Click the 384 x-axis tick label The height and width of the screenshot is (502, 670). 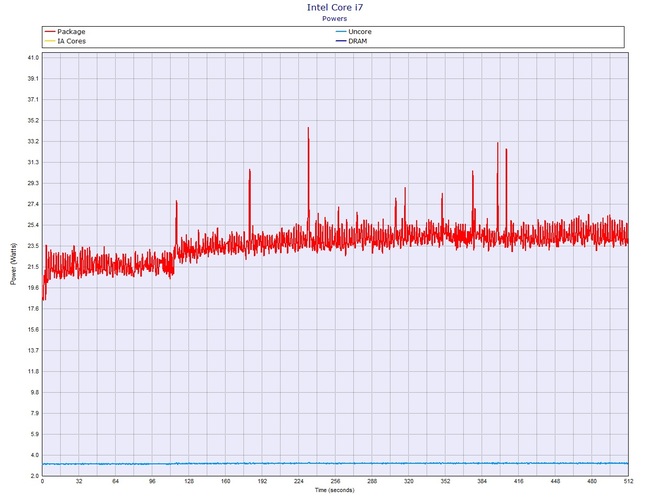pos(482,481)
